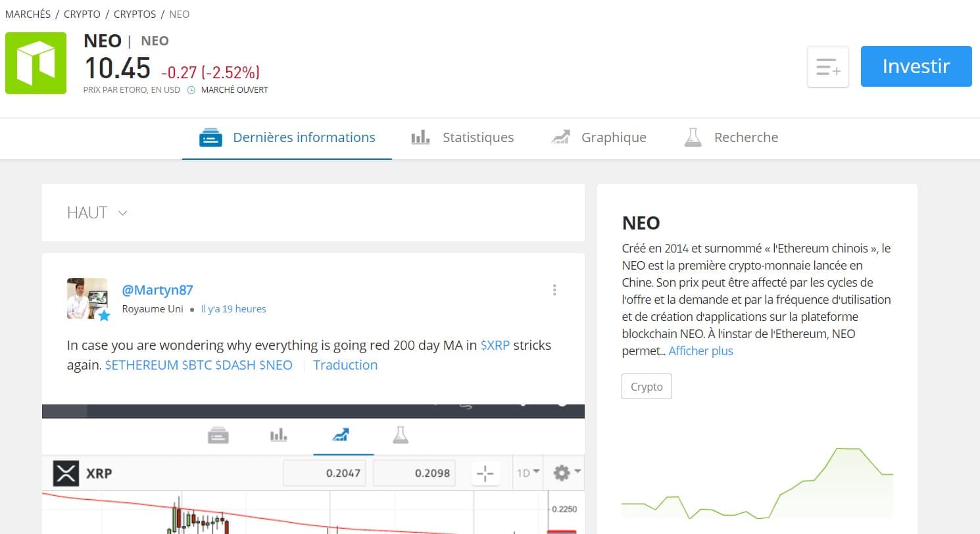Open the chart settings gear dropdown
Viewport: 980px width, 534px height.
[x=567, y=472]
